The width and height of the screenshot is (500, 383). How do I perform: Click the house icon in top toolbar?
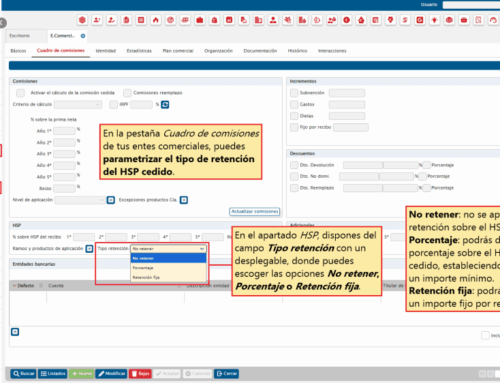point(361,20)
